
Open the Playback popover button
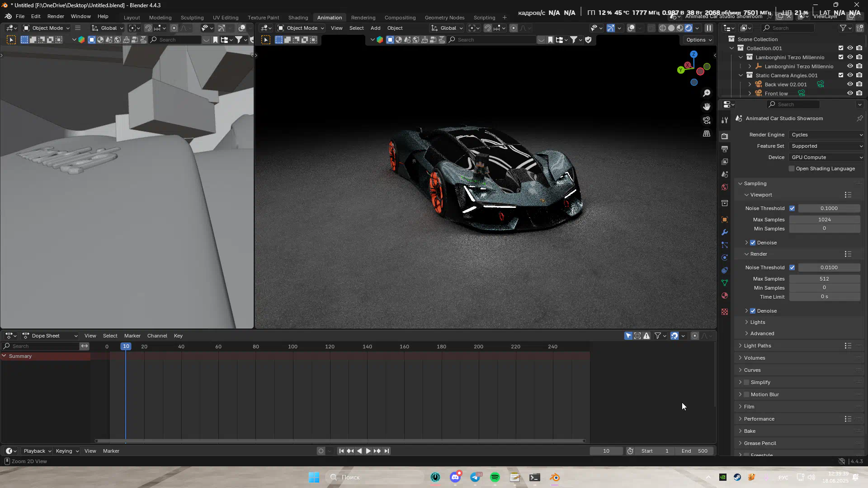(38, 451)
